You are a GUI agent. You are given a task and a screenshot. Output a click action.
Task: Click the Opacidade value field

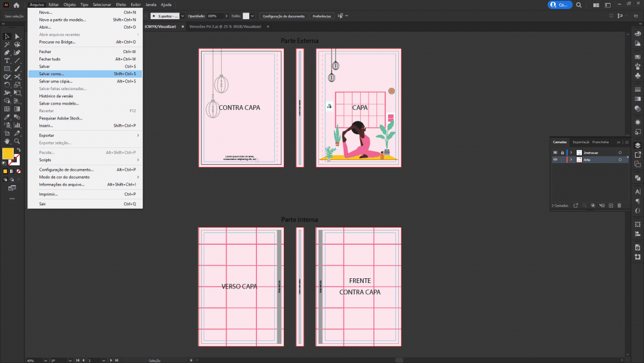pyautogui.click(x=214, y=16)
